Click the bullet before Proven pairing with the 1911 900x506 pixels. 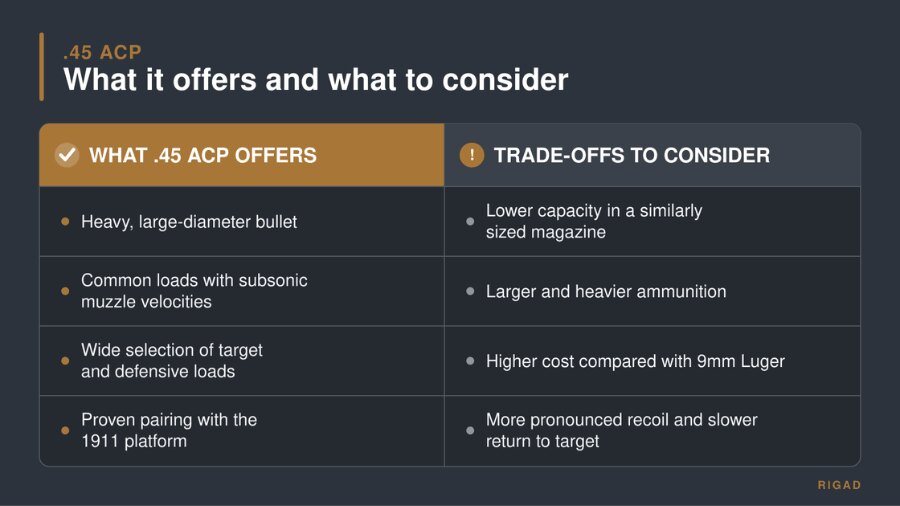(65, 430)
